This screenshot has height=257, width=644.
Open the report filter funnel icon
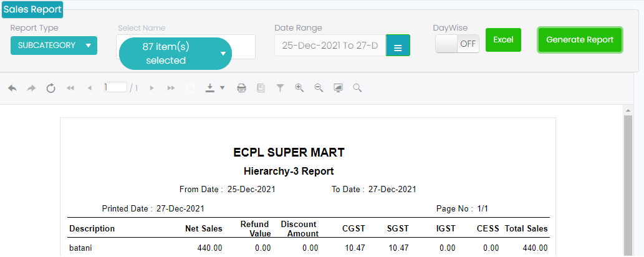tap(281, 89)
